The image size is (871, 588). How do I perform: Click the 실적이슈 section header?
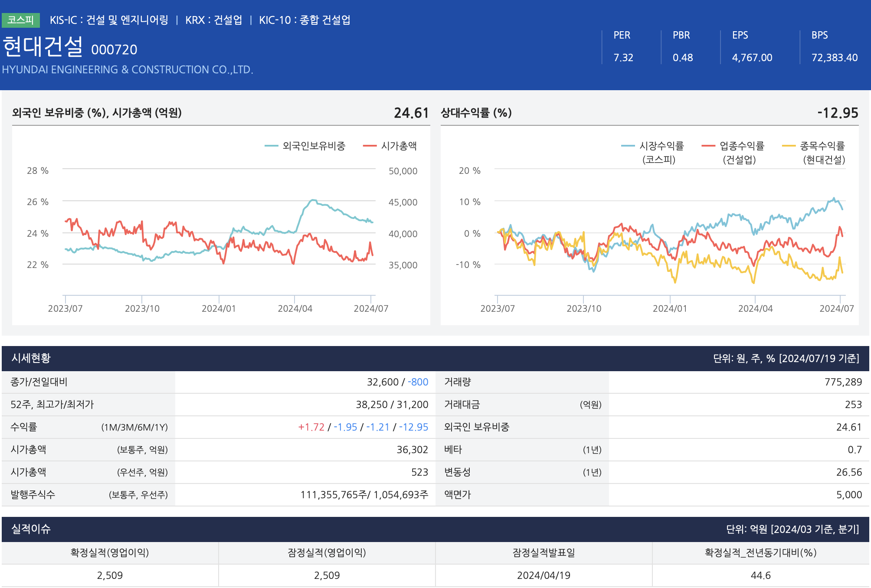31,529
